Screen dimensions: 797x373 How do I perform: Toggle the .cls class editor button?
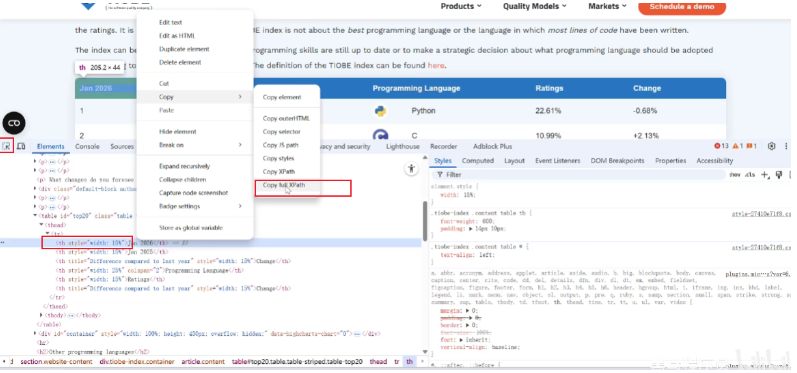click(750, 175)
